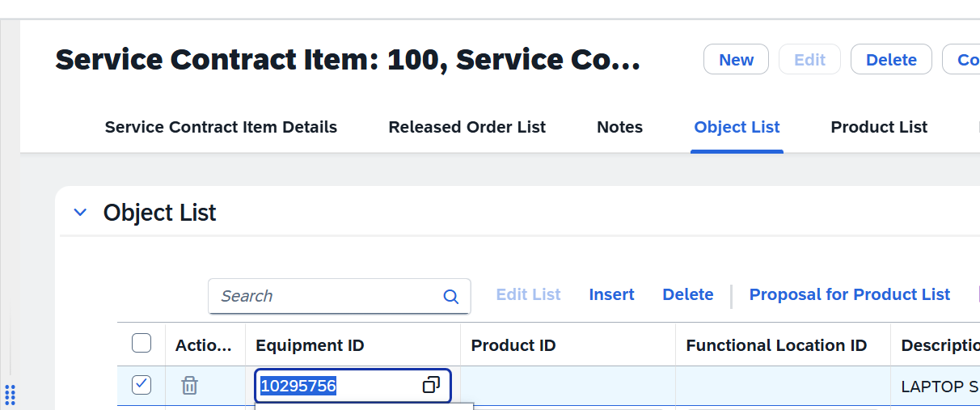Viewport: 980px width, 410px height.
Task: Click Proposal for Product List
Action: [849, 295]
